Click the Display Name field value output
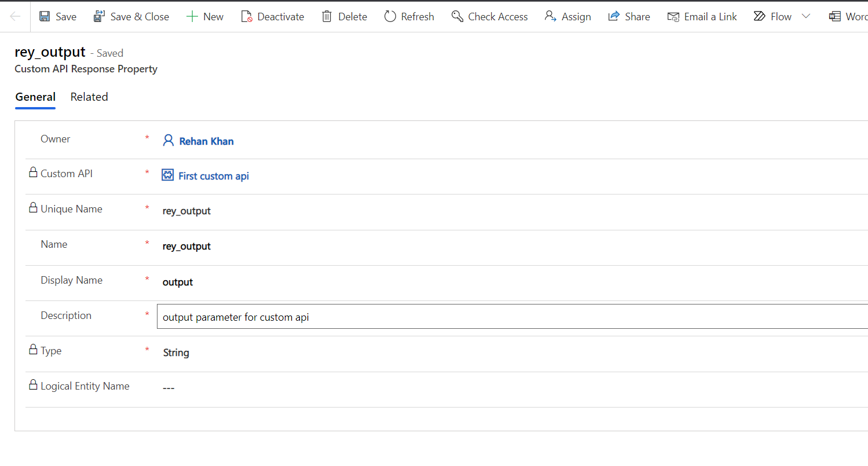The width and height of the screenshot is (868, 466). 178,282
